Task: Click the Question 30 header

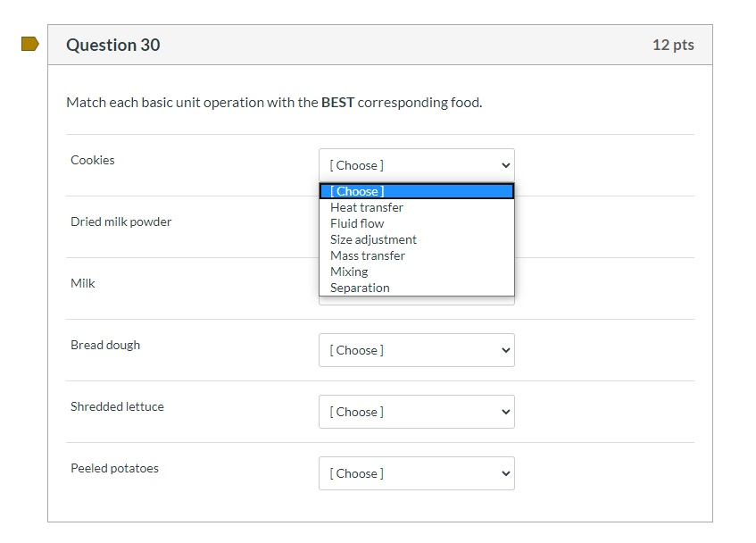Action: 112,45
